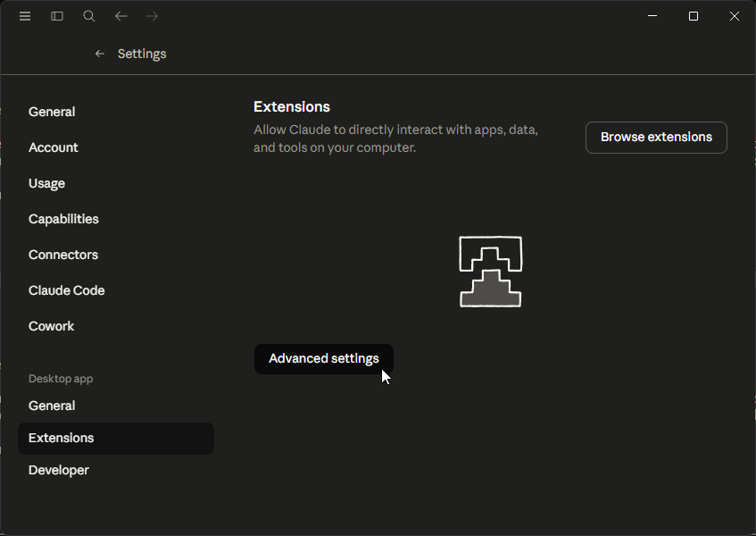
Task: Open the Claude Code settings page
Action: point(66,289)
